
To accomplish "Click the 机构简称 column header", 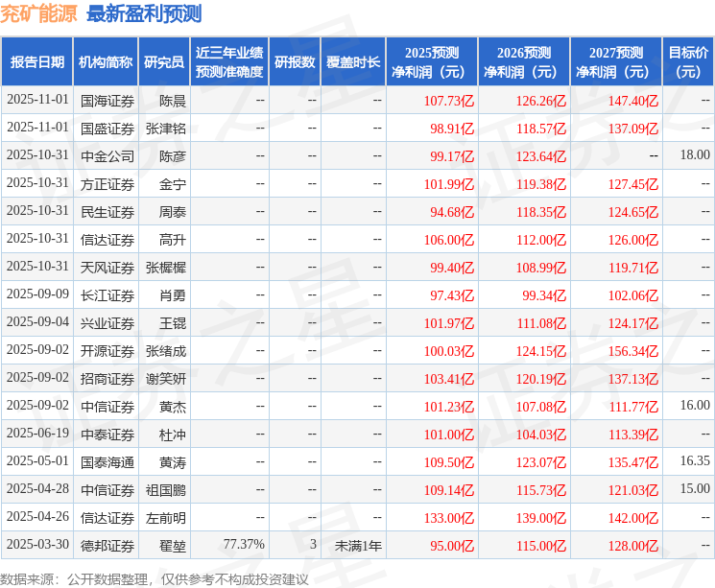I will point(106,61).
